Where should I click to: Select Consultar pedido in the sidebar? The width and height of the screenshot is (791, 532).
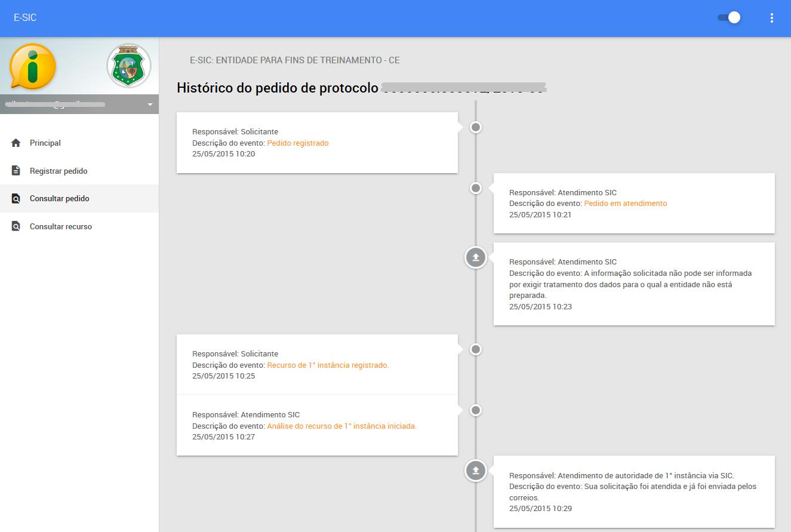pyautogui.click(x=79, y=198)
